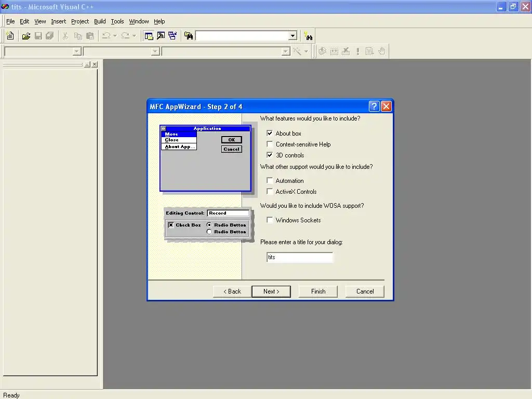Image resolution: width=532 pixels, height=399 pixels.
Task: Open the Window menu
Action: [x=139, y=21]
